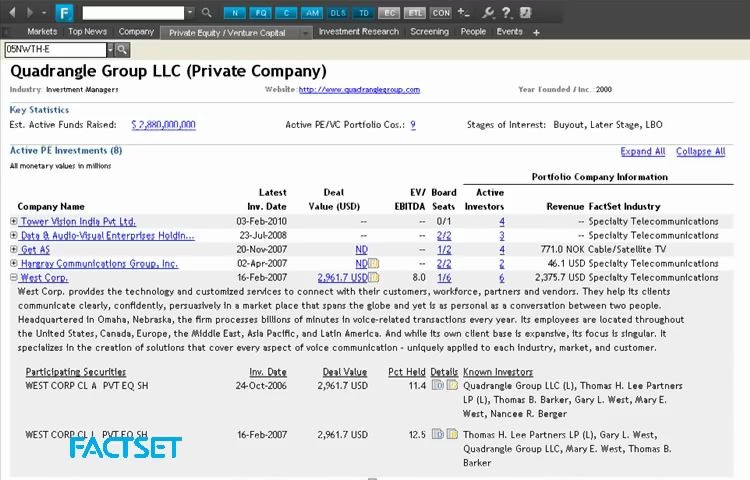Screen dimensions: 750x480
Task: Open note icon beside Hargray deal value
Action: coord(373,263)
